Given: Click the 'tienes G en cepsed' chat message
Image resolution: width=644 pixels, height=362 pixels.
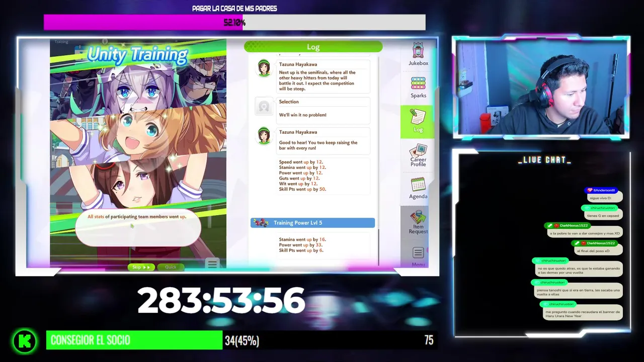Looking at the screenshot, I should [603, 216].
